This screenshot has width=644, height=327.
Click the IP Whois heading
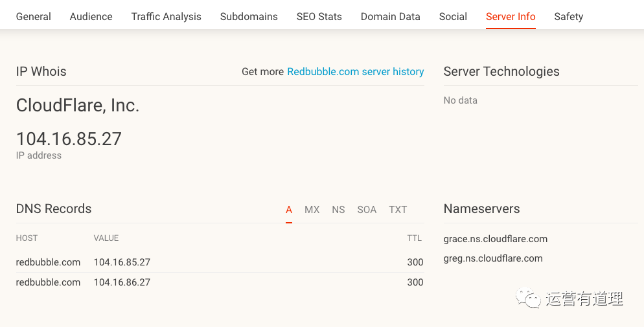coord(41,71)
